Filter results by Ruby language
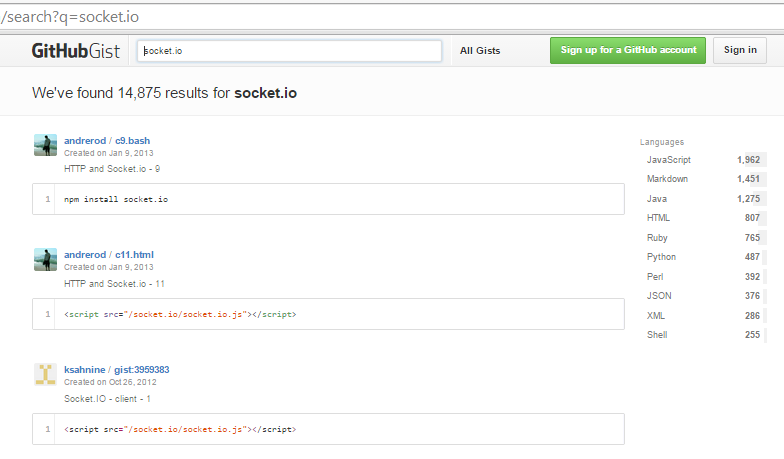The image size is (784, 459). pos(703,238)
